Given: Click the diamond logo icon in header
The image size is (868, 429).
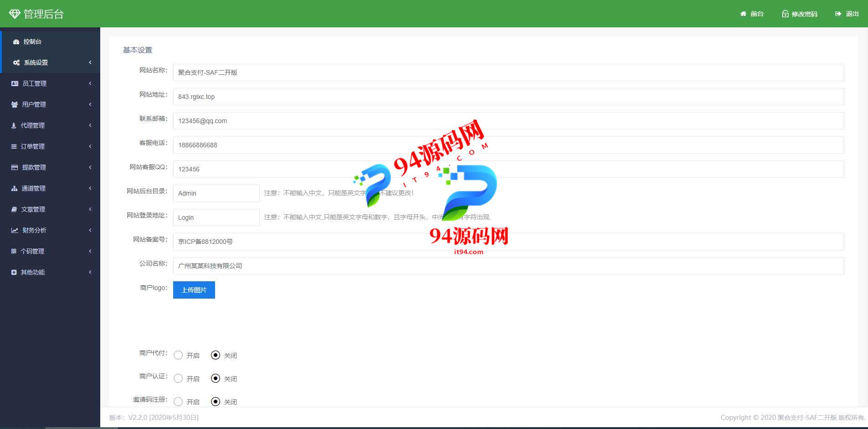Looking at the screenshot, I should point(15,14).
